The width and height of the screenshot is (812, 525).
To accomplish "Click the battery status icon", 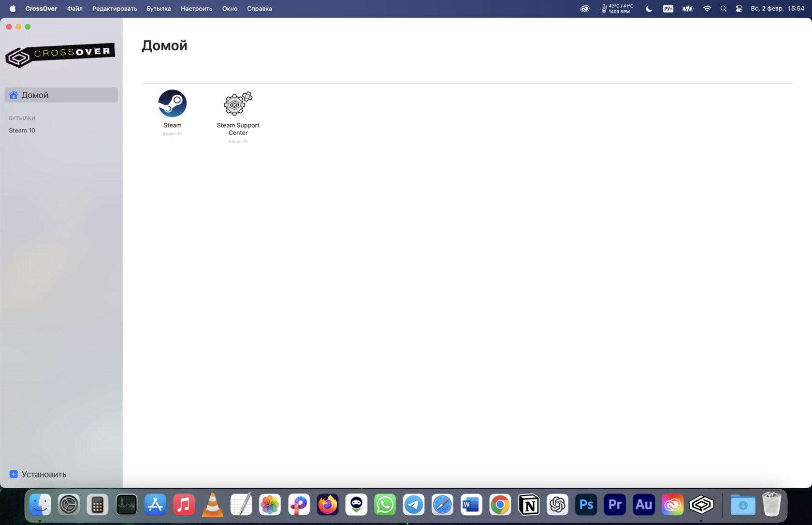I will (688, 9).
